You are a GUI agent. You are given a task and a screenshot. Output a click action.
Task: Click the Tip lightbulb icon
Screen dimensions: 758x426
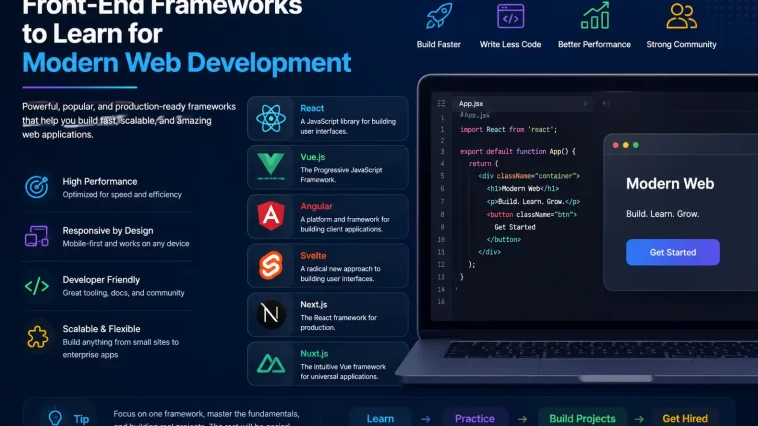[x=55, y=418]
